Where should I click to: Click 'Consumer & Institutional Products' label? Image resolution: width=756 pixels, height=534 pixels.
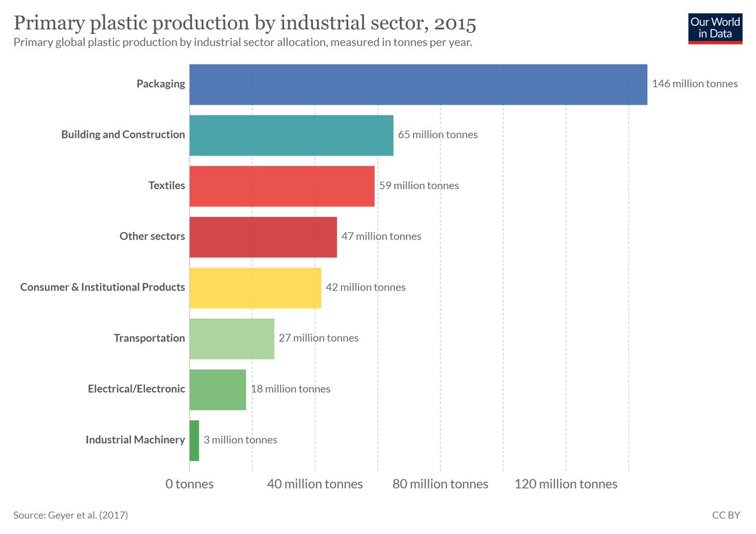[x=103, y=287]
